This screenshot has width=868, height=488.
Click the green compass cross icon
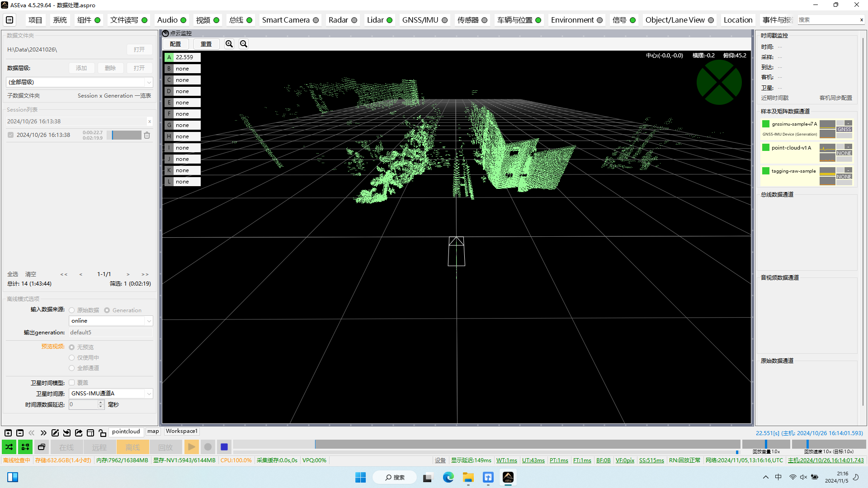pyautogui.click(x=719, y=82)
